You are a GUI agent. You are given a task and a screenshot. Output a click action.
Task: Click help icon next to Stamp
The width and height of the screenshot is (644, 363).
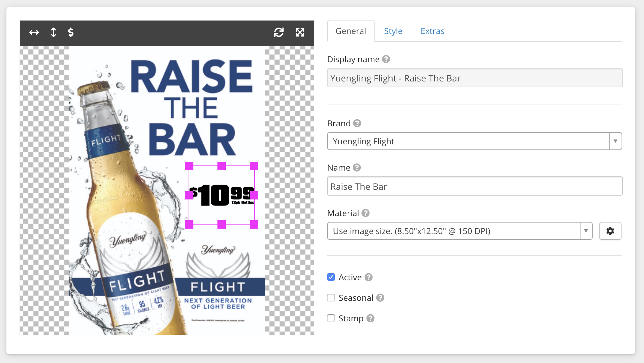coord(370,318)
